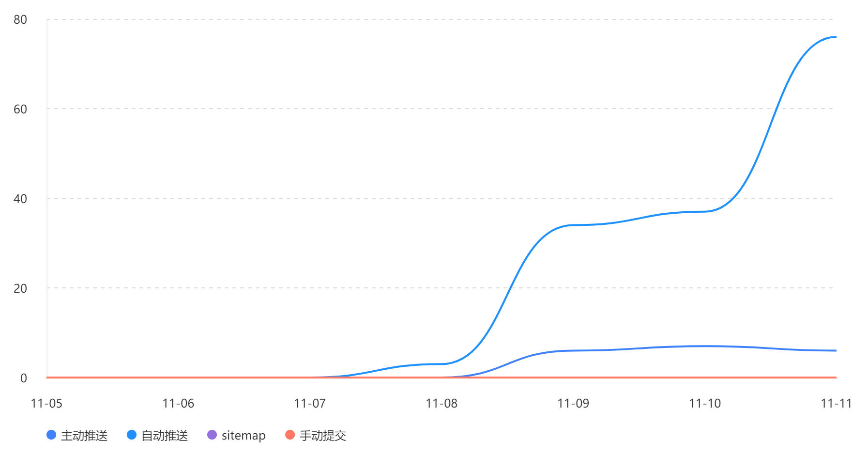Click the 11-10 date label
The image size is (868, 457).
coord(705,403)
